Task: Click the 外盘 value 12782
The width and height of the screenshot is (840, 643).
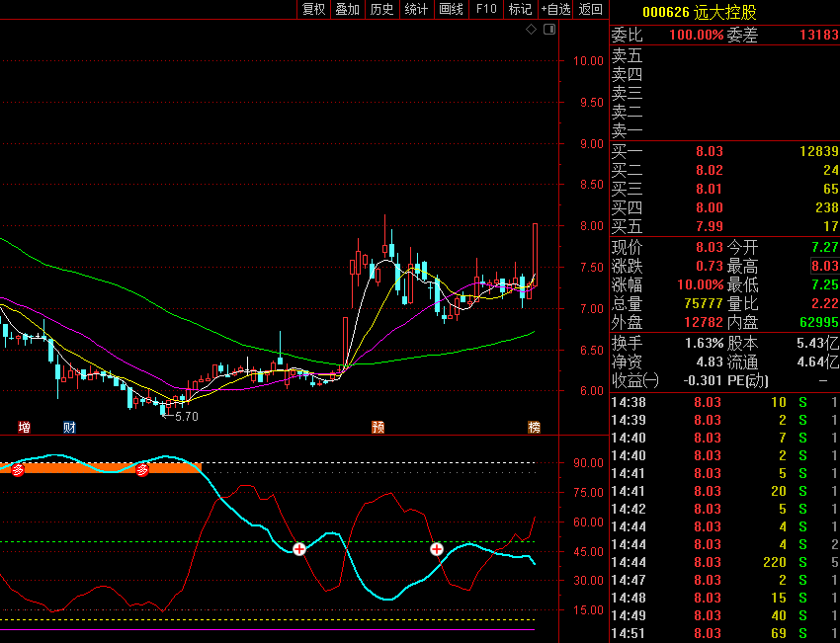Action: pos(704,322)
